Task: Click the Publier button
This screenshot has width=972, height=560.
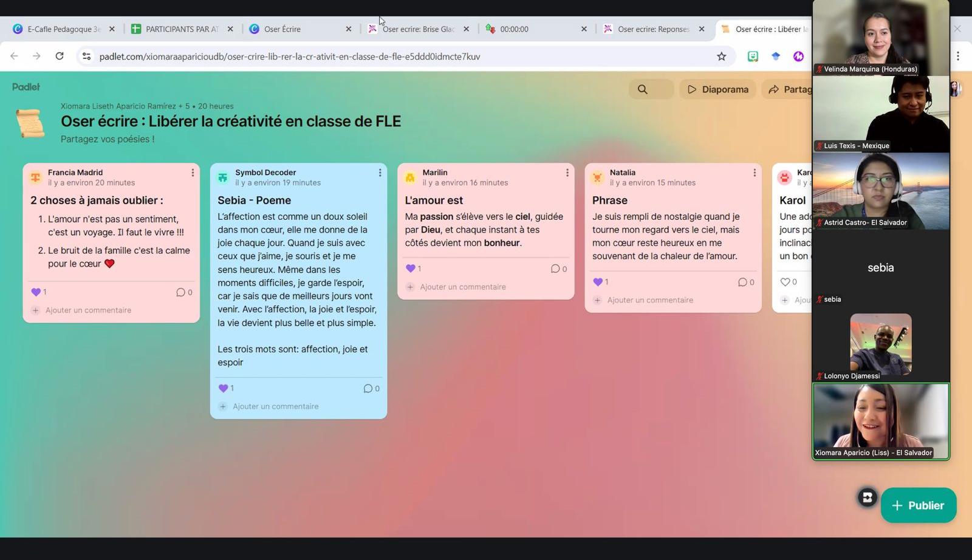Action: [919, 505]
